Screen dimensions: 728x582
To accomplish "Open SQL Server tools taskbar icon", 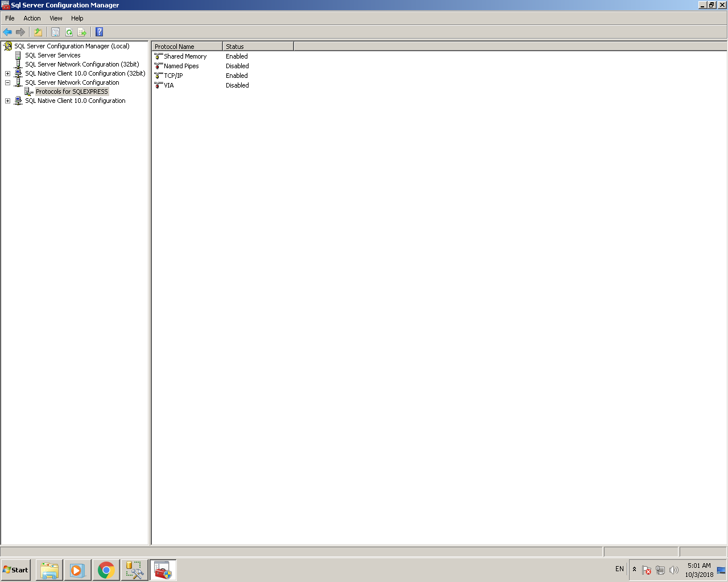I will 134,570.
